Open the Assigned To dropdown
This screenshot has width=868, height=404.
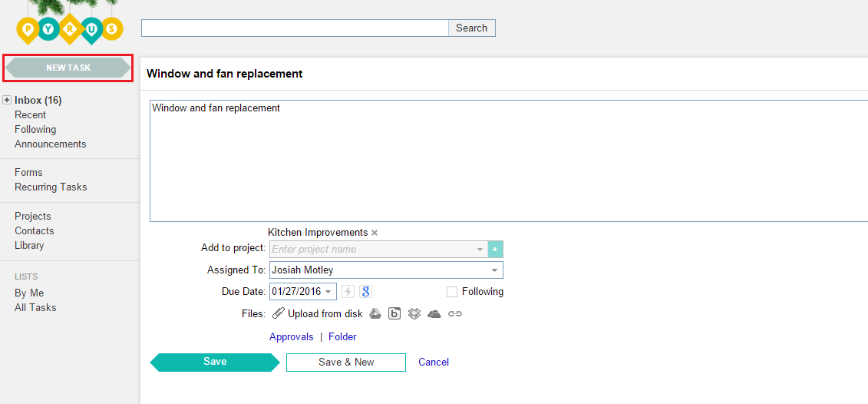click(x=493, y=270)
